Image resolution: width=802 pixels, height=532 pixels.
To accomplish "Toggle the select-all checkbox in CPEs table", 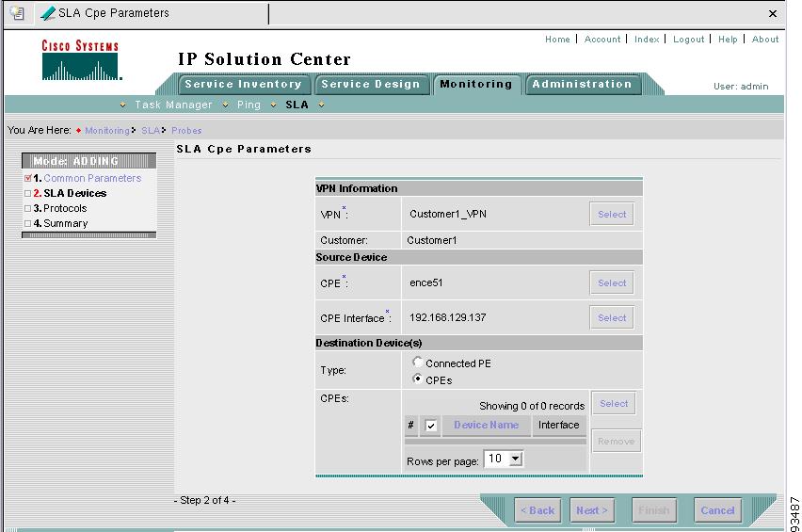I will 431,426.
